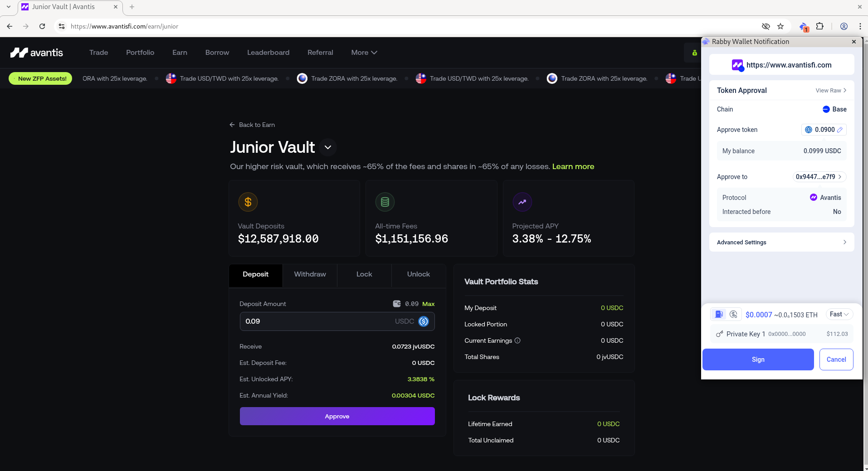Open the Fast gas speed dropdown
Image resolution: width=868 pixels, height=471 pixels.
[839, 314]
